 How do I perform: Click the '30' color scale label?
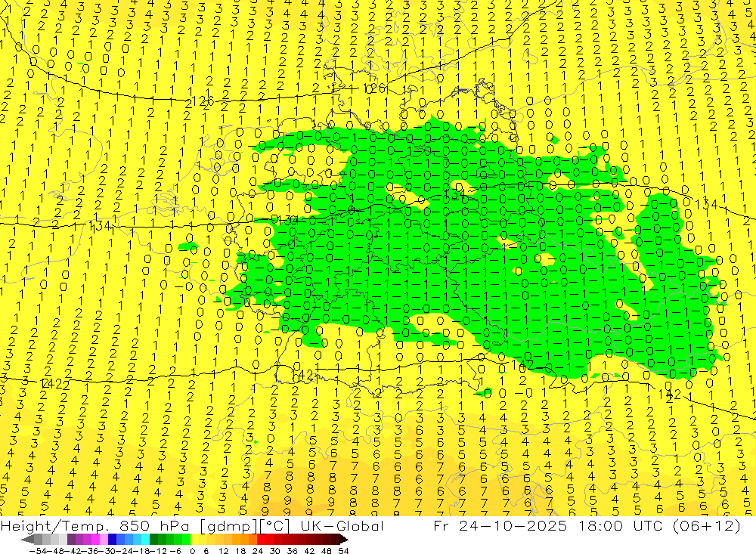[275, 551]
